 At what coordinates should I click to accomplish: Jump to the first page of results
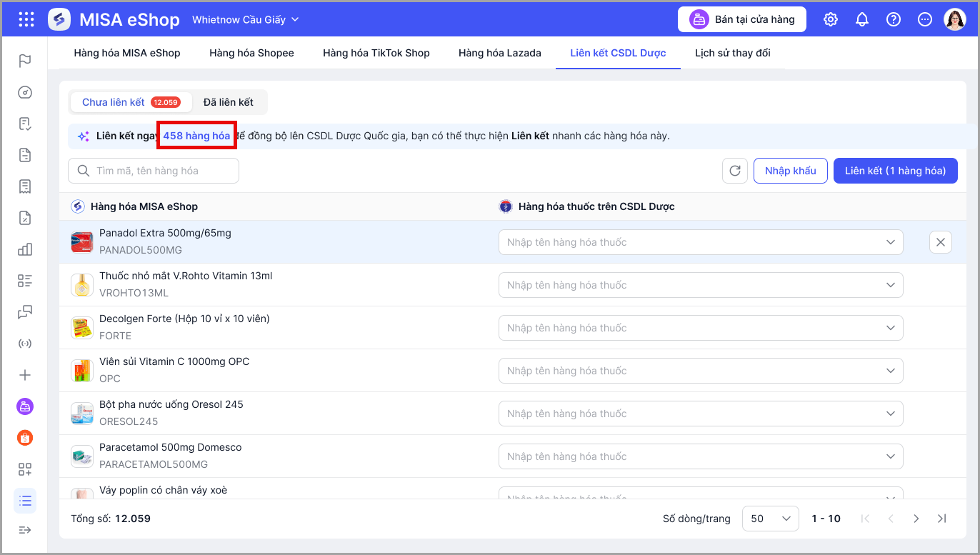[x=865, y=519]
